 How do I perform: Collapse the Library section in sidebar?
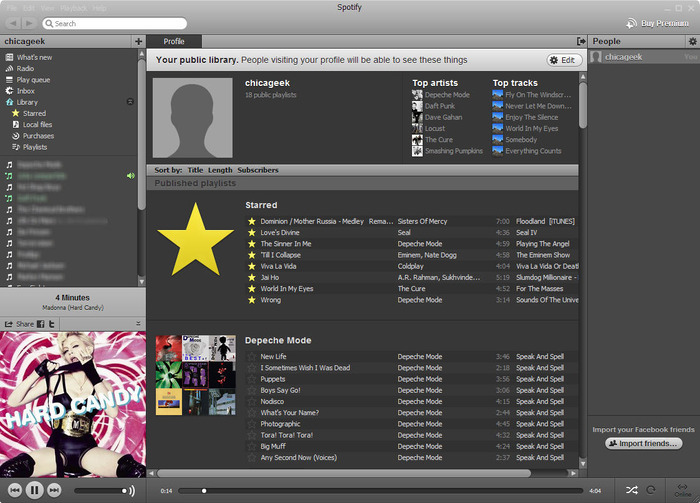(129, 102)
